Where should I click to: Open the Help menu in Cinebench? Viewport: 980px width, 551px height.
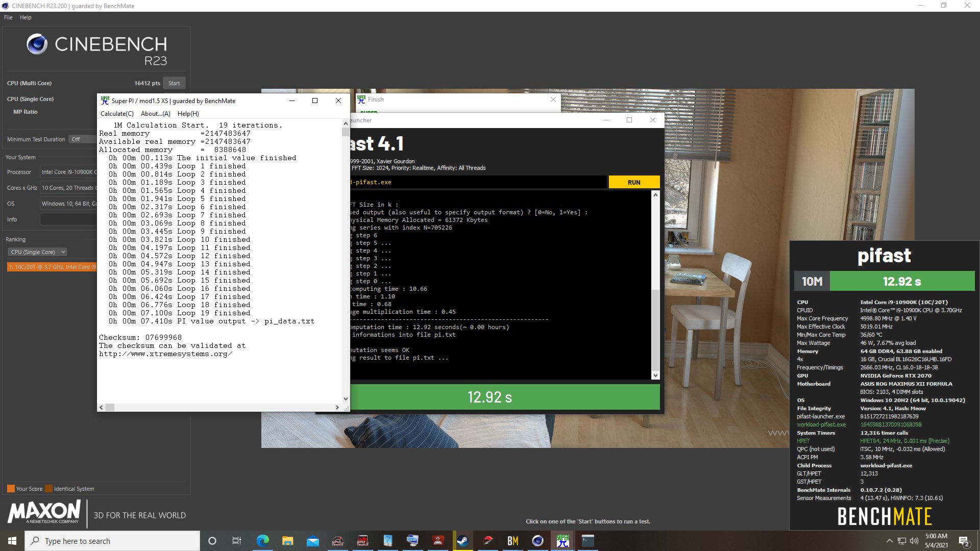point(26,17)
